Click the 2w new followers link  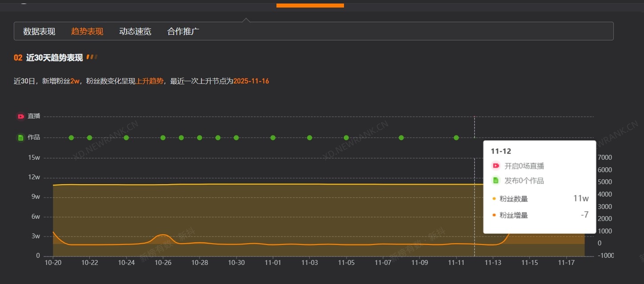76,81
